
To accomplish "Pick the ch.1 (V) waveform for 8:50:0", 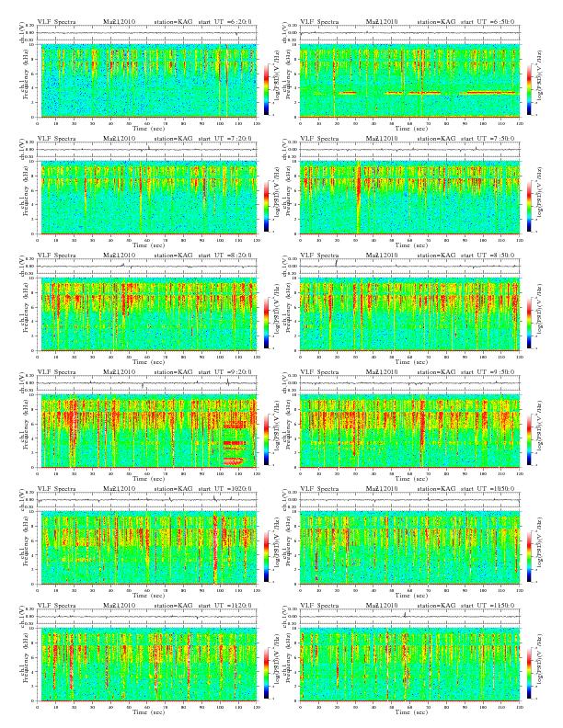I will point(409,266).
